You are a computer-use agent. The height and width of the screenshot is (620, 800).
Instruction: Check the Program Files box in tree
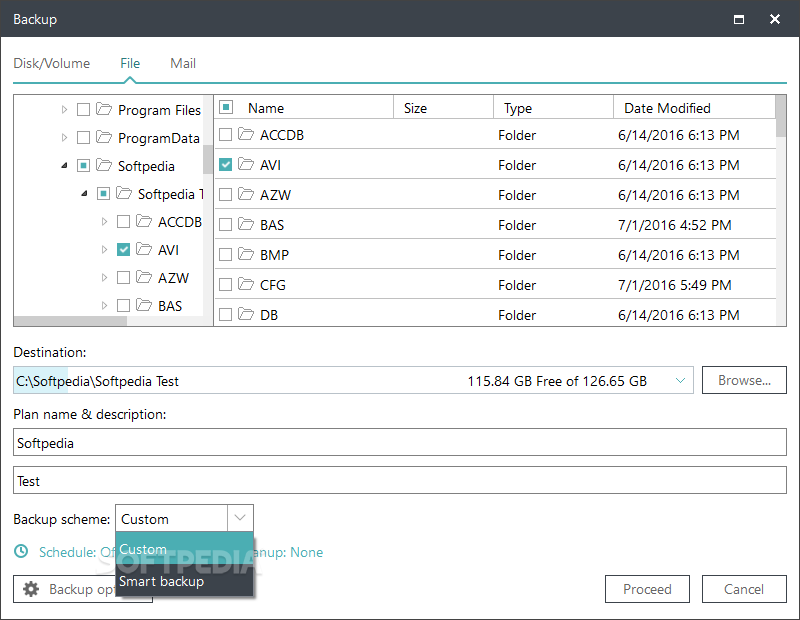click(x=83, y=110)
